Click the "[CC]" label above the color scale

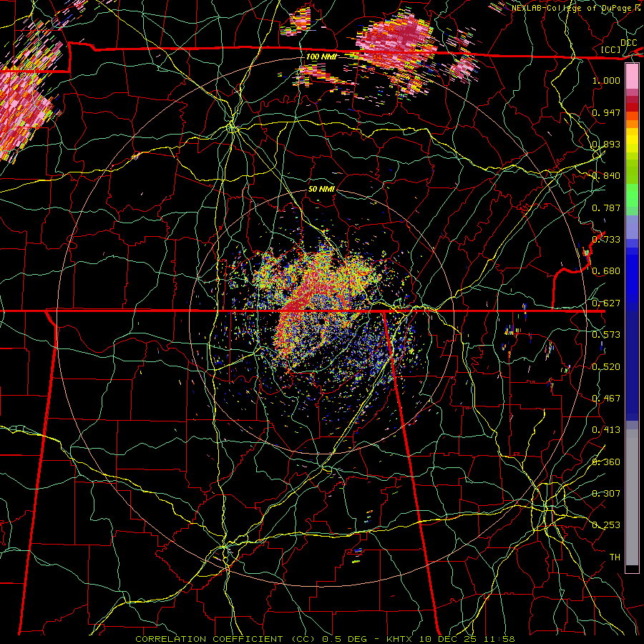click(610, 49)
